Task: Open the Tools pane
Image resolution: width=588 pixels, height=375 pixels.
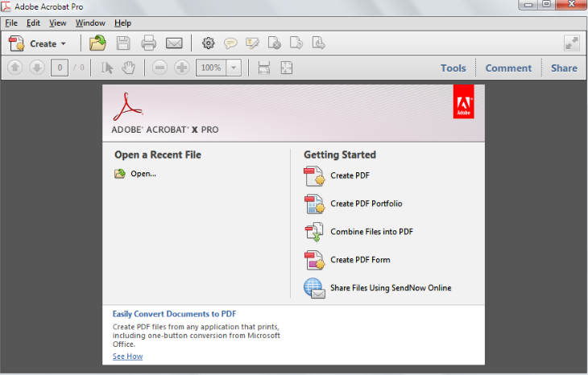Action: [453, 68]
